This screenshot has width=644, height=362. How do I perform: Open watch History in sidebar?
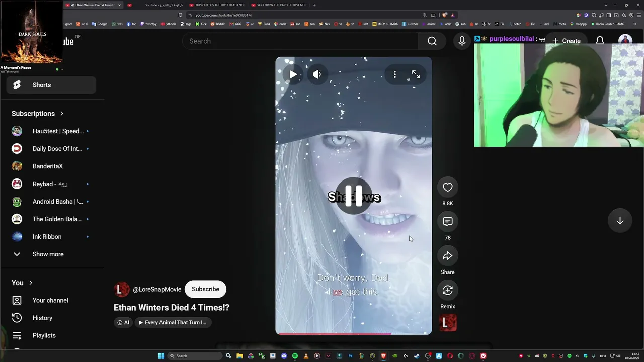pos(51,318)
